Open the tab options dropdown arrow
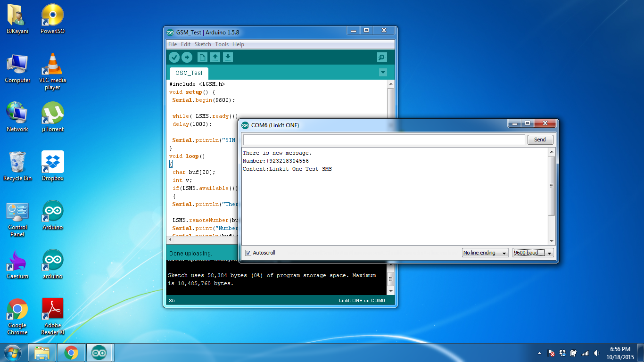Viewport: 644px width, 362px height. [383, 73]
